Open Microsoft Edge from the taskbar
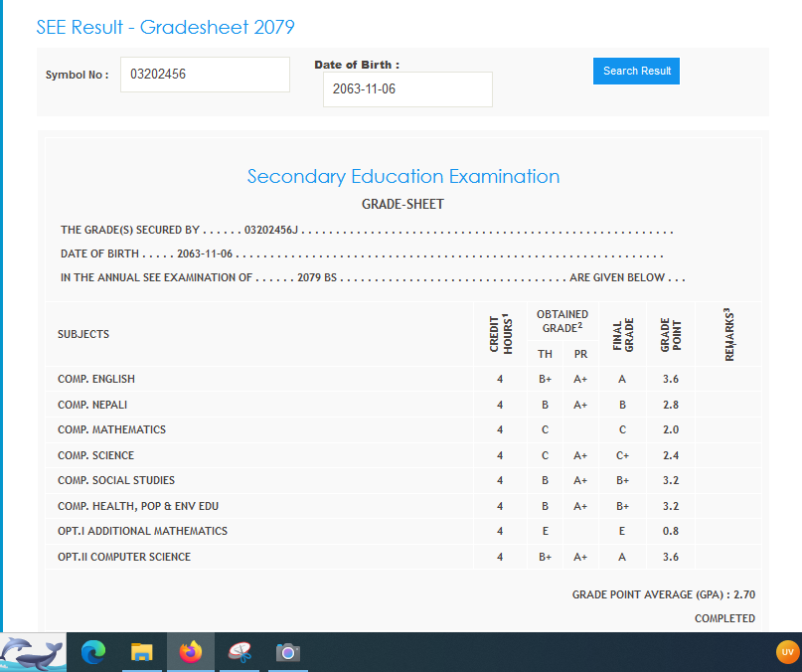 point(93,652)
